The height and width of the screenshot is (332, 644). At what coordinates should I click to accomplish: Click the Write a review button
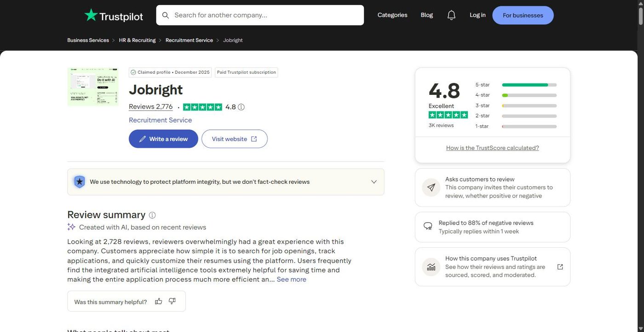[x=163, y=139]
